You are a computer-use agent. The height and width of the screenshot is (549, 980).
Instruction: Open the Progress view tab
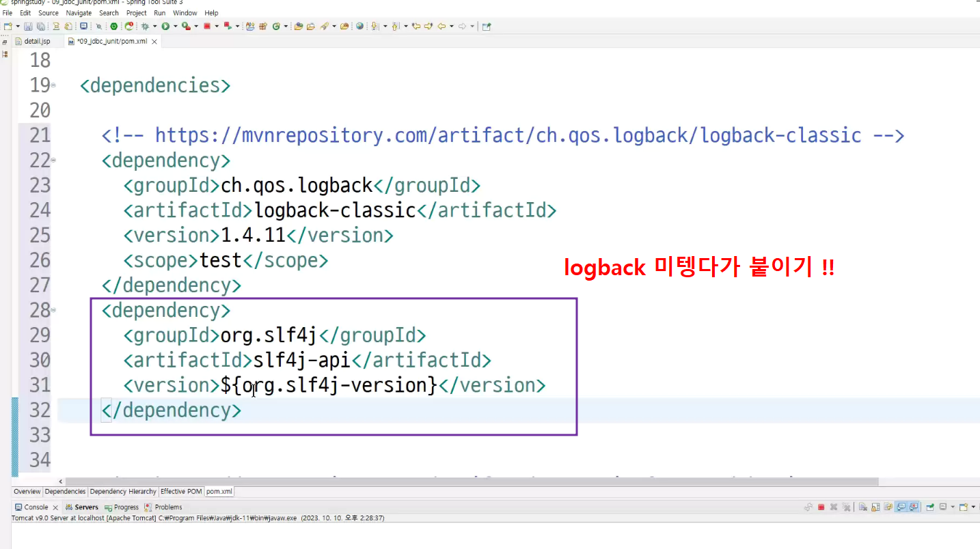click(122, 507)
